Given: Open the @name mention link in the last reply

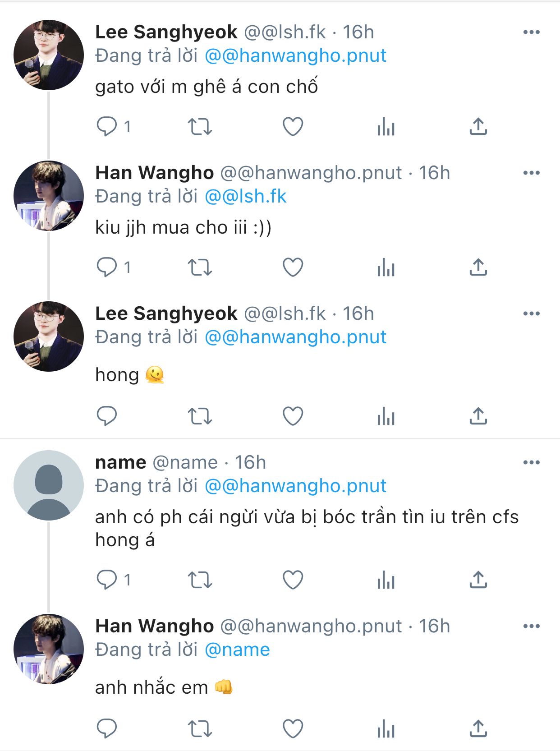Looking at the screenshot, I should pos(237,650).
